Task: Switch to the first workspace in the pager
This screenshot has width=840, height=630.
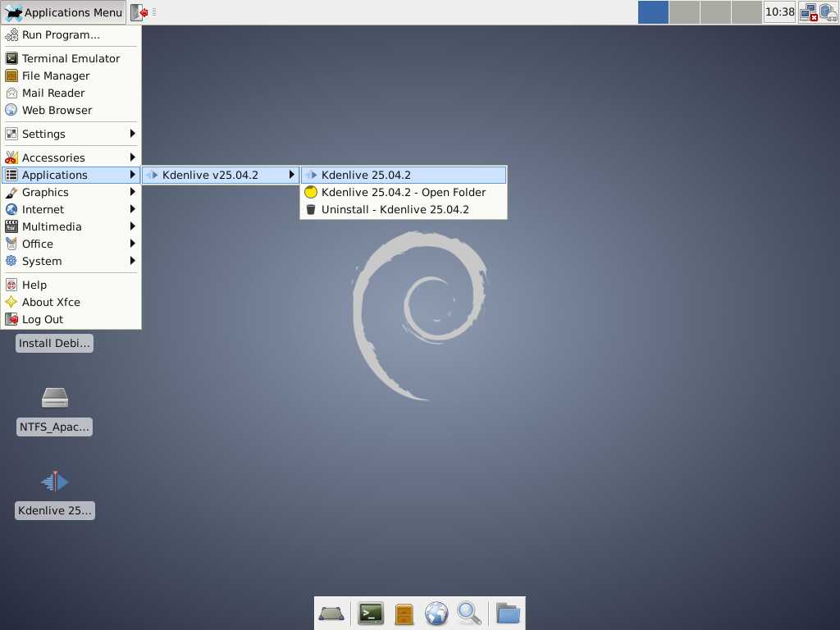Action: (653, 11)
